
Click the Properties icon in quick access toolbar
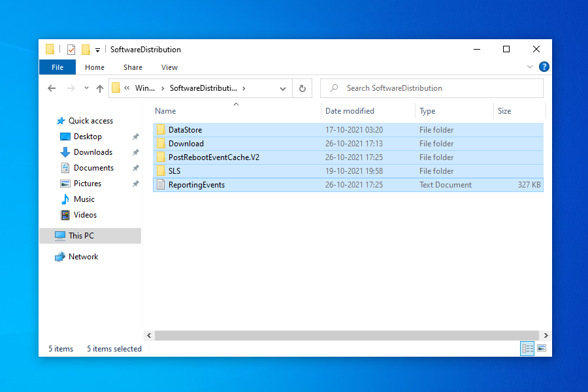pos(71,50)
